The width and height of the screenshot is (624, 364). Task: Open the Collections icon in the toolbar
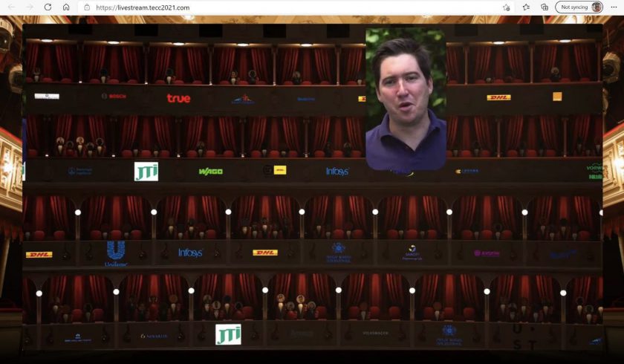click(x=545, y=7)
